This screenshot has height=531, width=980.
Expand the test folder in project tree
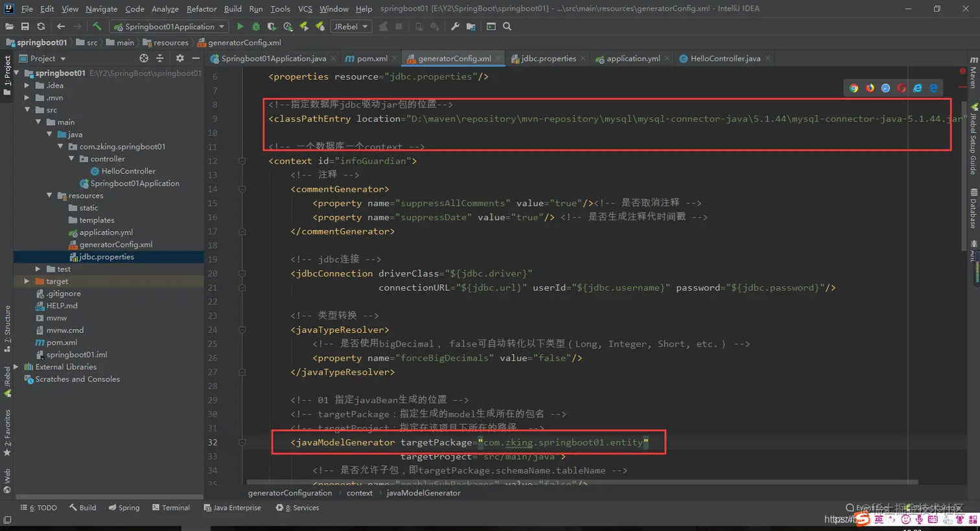[38, 269]
